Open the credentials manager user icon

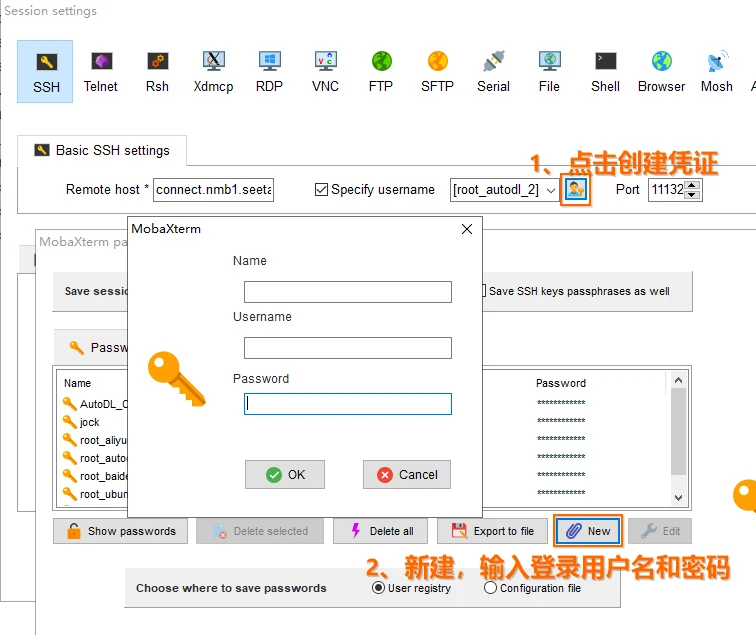(576, 189)
